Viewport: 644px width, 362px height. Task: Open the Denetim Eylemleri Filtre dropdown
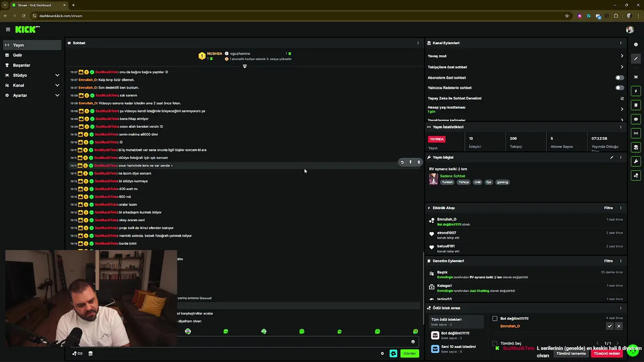click(608, 261)
